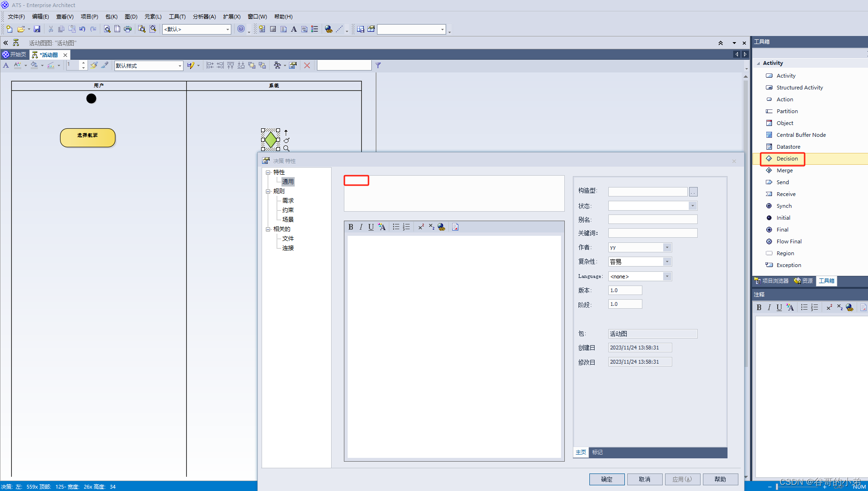Click the 取消 button

[x=645, y=479]
